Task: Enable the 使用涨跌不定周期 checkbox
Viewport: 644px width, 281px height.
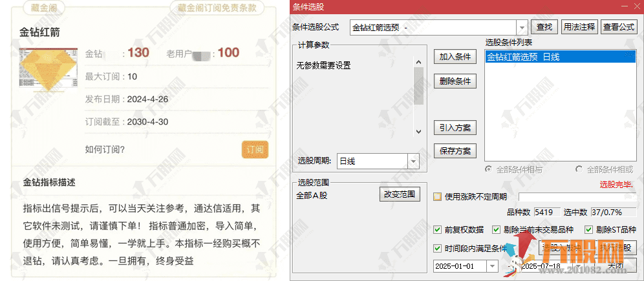Action: click(x=438, y=197)
